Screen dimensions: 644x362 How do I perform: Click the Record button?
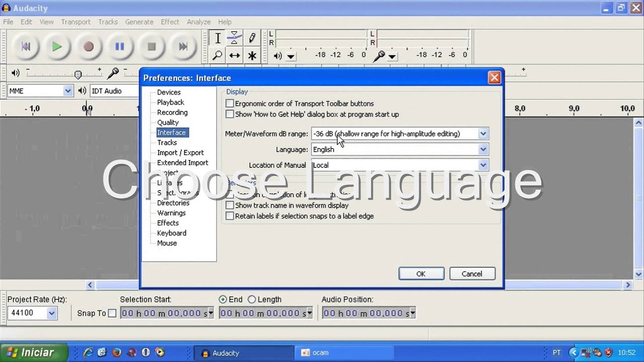point(89,47)
